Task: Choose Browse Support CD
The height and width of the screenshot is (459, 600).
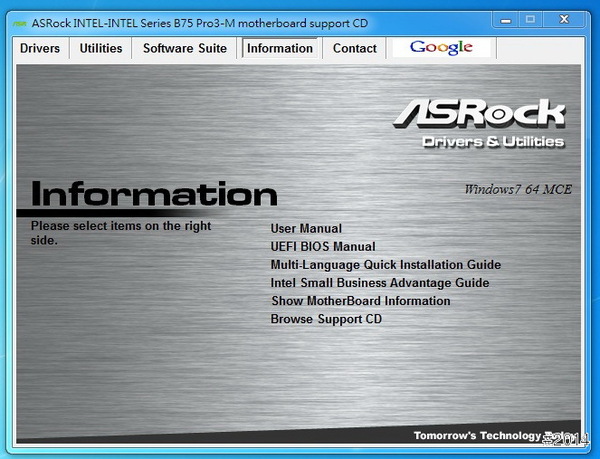Action: (x=326, y=319)
